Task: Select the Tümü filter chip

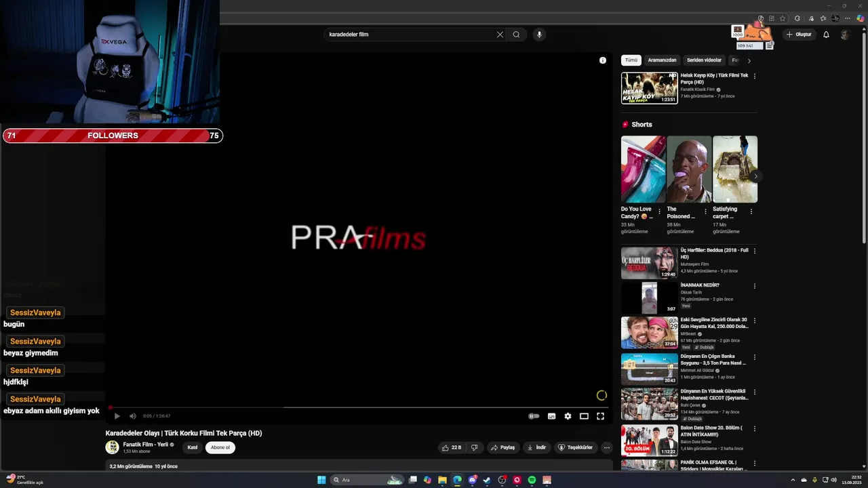Action: pos(631,60)
